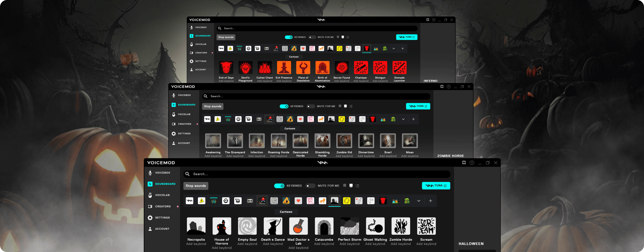This screenshot has width=644, height=252.
Task: Toggle KEYBINDS switch in Inferno window
Action: [x=289, y=37]
